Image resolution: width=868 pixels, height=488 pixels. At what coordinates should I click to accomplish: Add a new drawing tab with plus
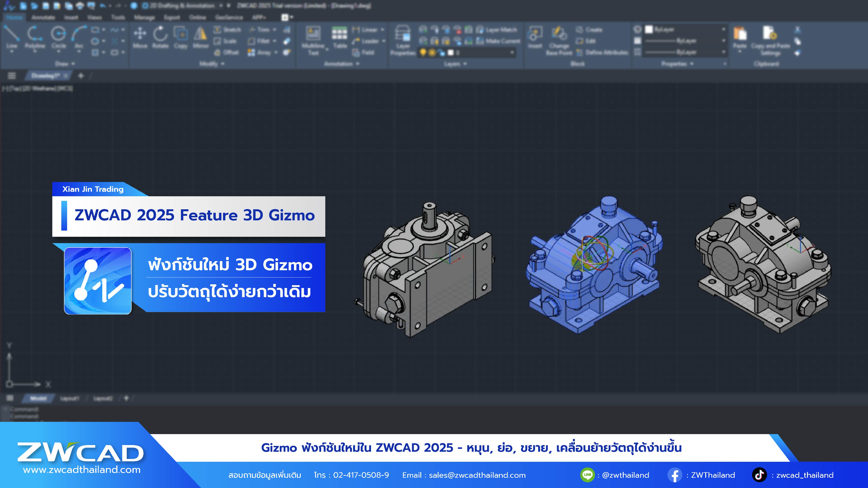(x=81, y=76)
